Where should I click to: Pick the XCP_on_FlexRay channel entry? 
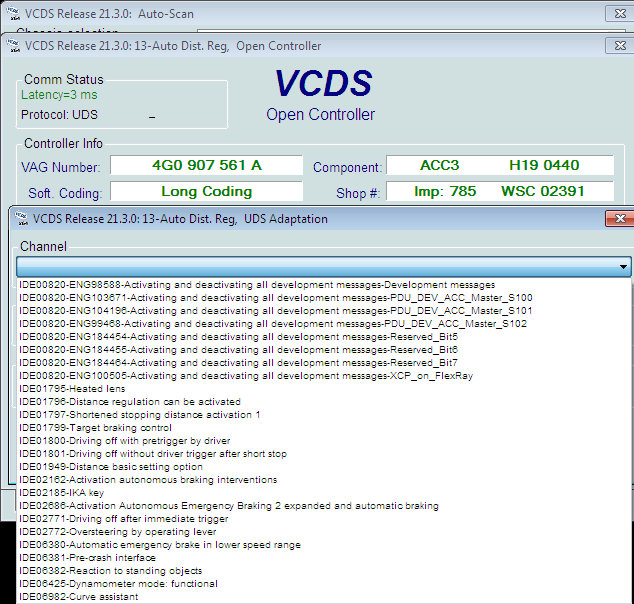coord(323,376)
